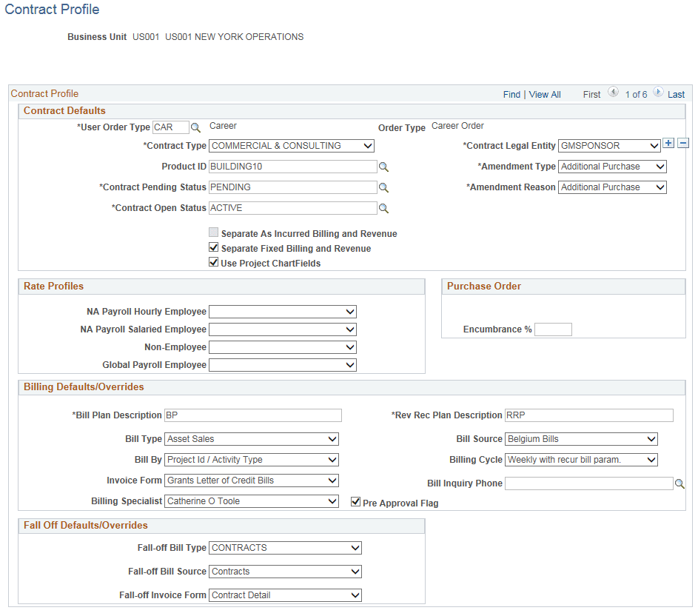This screenshot has width=698, height=616.
Task: Toggle the Pre Approval Flag checkbox
Action: (x=355, y=501)
